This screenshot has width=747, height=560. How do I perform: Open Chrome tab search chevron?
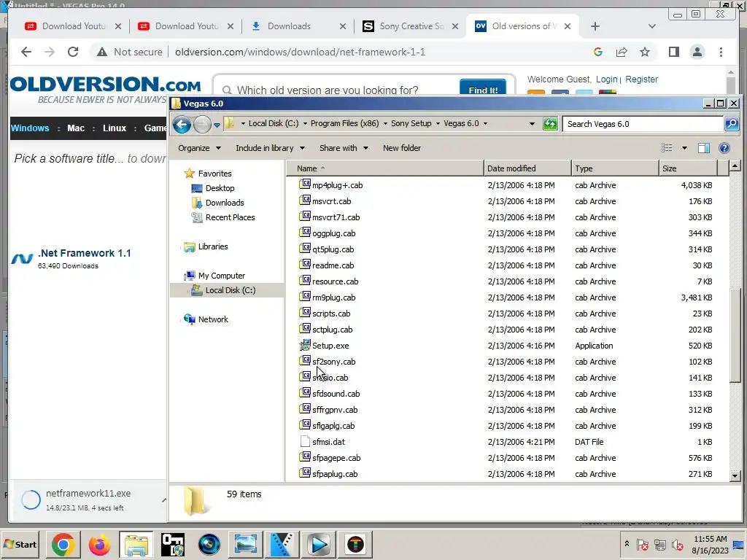[x=651, y=26]
